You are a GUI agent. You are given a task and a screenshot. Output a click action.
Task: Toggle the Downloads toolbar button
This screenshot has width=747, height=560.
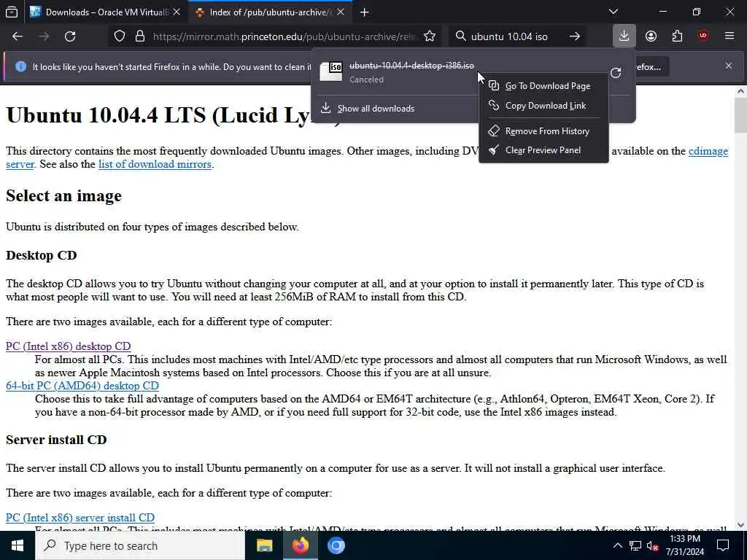(x=624, y=36)
